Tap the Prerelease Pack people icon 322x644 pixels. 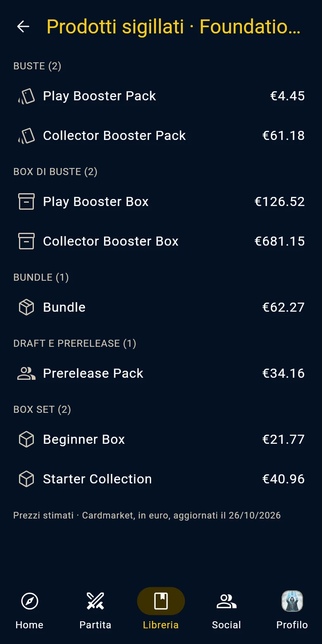click(26, 374)
